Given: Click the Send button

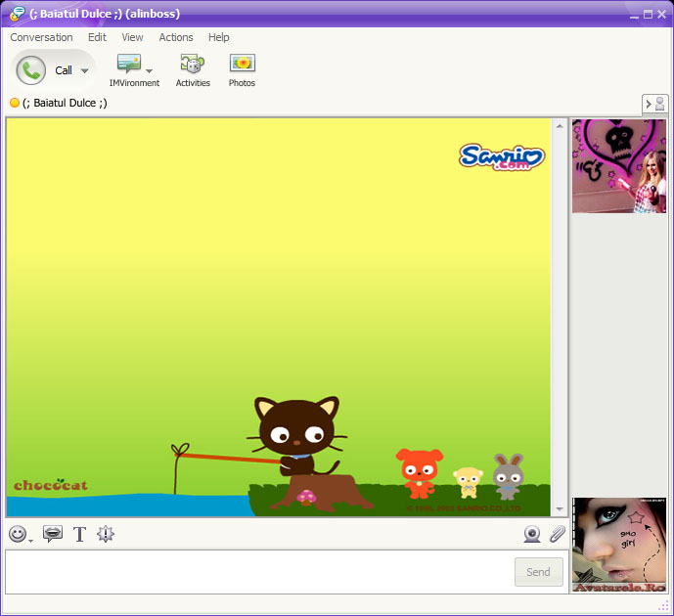Looking at the screenshot, I should 539,572.
